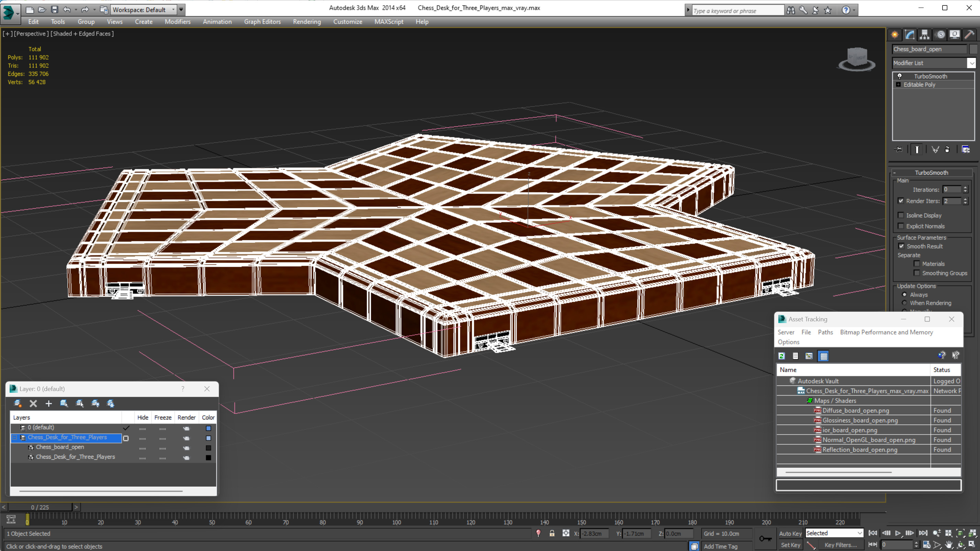Click the Selection Lock toggle padlock icon

click(552, 533)
